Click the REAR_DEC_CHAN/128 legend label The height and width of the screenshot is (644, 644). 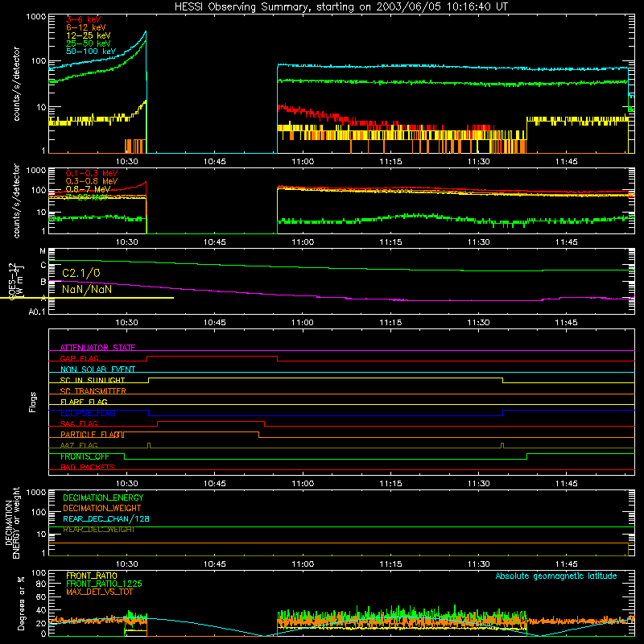106,519
